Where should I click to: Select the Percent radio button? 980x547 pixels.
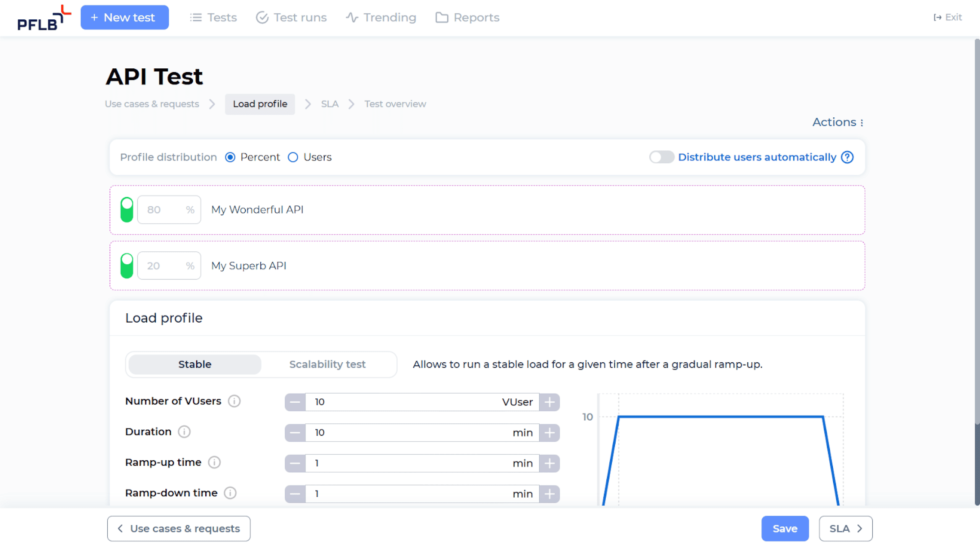230,157
